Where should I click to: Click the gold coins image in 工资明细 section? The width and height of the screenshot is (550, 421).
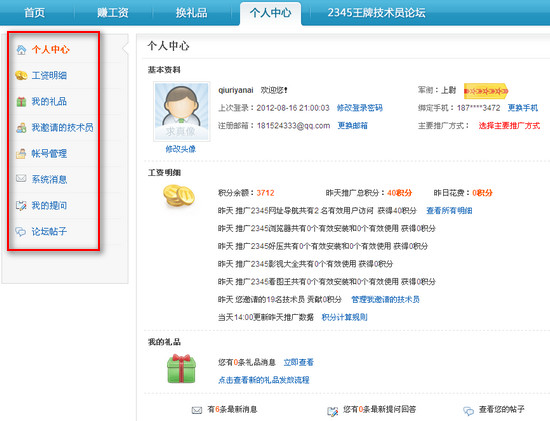tap(179, 195)
